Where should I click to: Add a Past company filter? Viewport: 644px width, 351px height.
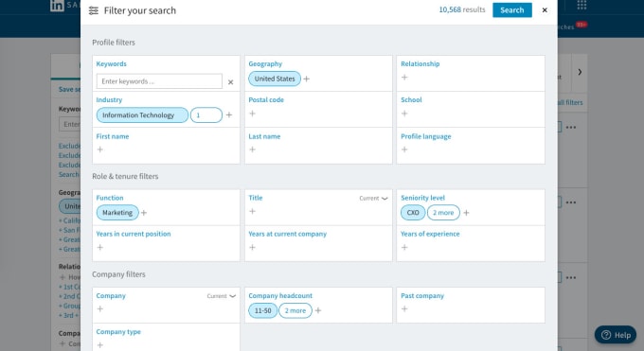point(404,308)
